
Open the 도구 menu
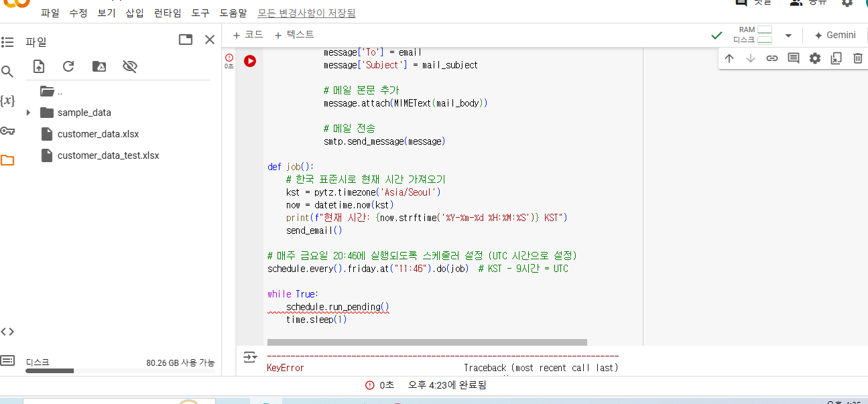click(x=200, y=13)
